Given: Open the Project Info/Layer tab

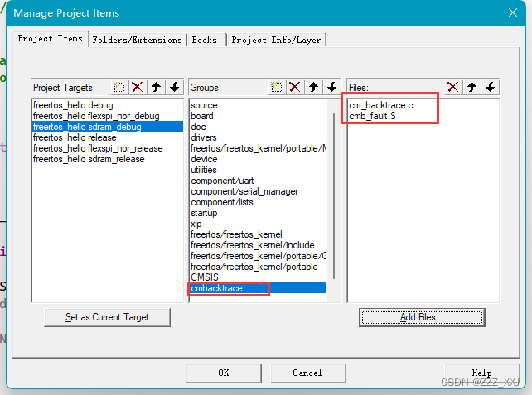Looking at the screenshot, I should tap(276, 40).
